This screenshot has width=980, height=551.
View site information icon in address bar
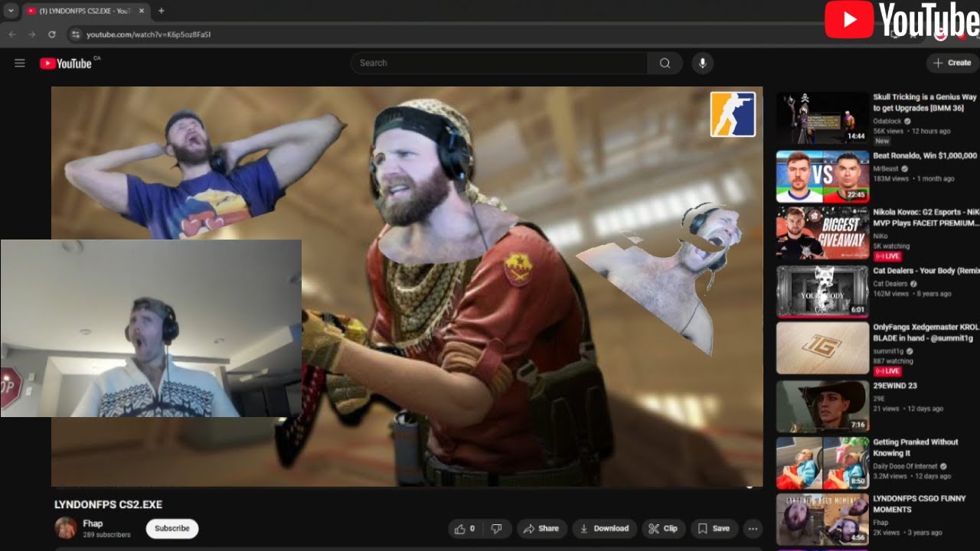click(x=75, y=34)
